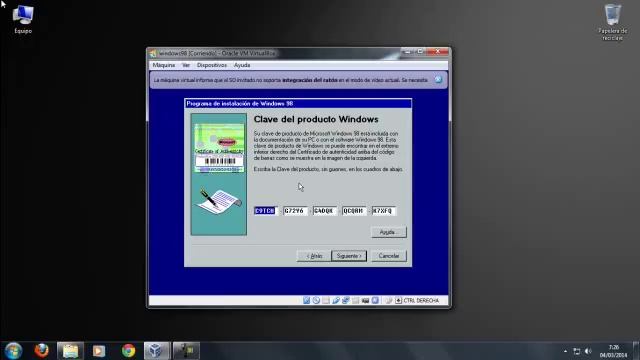This screenshot has height=360, width=640.
Task: Open the Windows Start menu
Action: (13, 351)
